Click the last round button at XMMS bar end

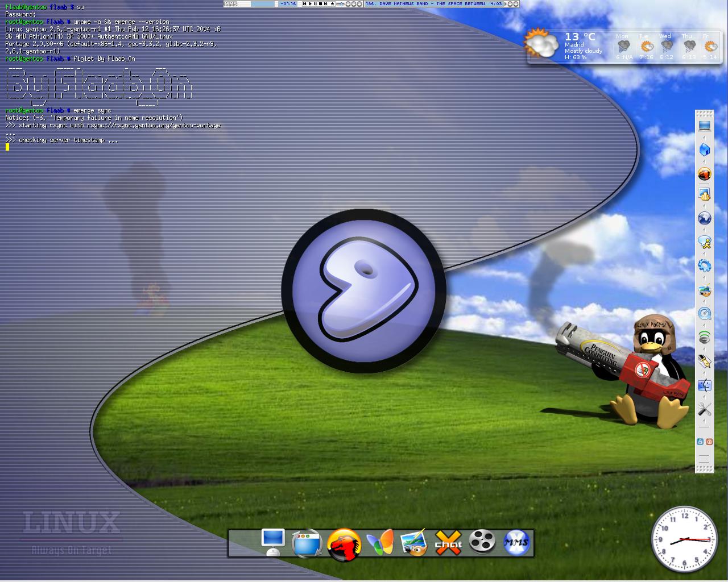(516, 3)
